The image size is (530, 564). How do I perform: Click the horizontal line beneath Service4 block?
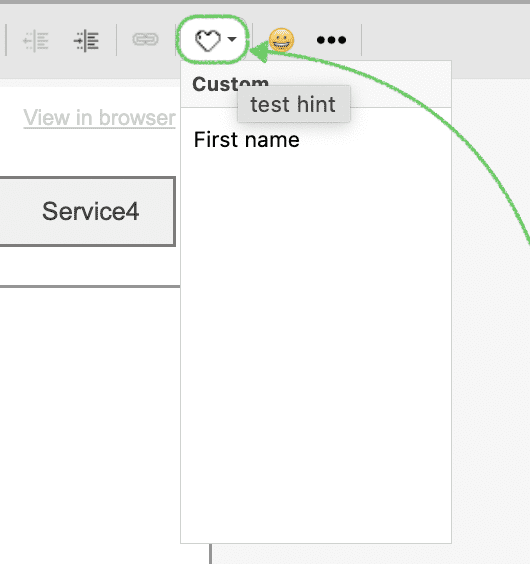pos(90,287)
